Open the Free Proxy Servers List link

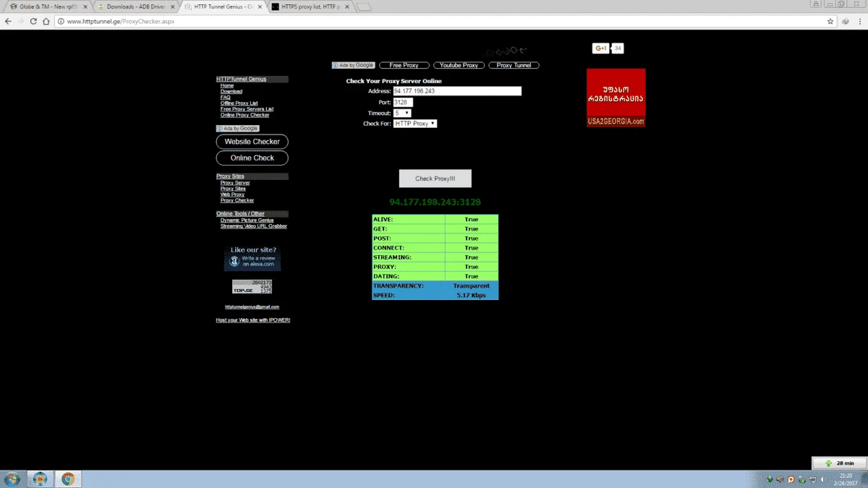tap(247, 109)
